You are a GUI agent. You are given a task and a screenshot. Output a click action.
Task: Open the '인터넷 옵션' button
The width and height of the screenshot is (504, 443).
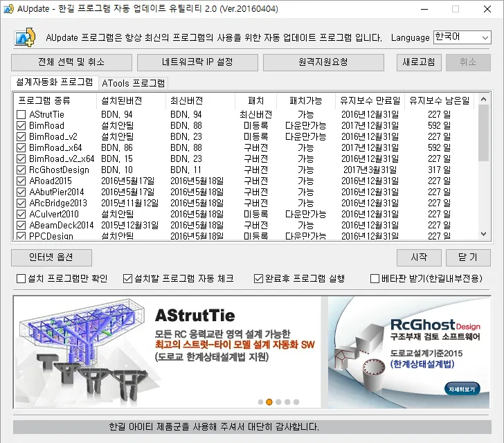[x=51, y=257]
